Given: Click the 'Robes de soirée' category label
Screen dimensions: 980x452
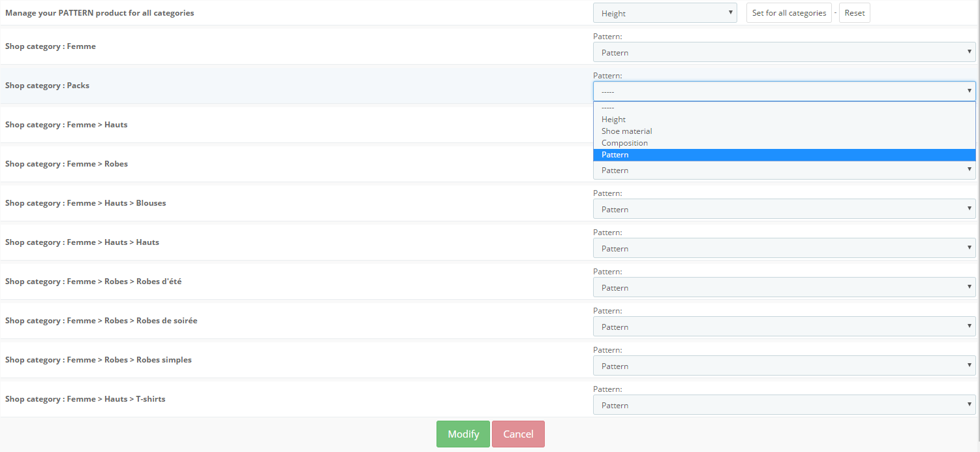Looking at the screenshot, I should click(x=101, y=321).
